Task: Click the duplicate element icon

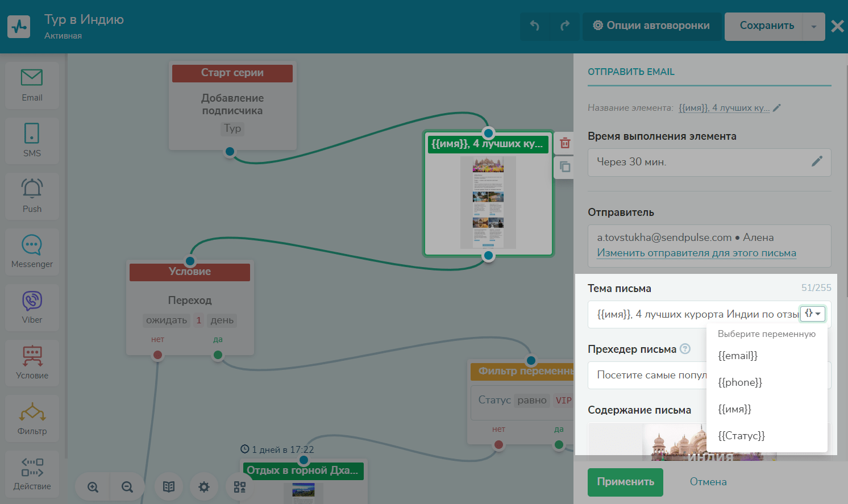Action: [565, 167]
